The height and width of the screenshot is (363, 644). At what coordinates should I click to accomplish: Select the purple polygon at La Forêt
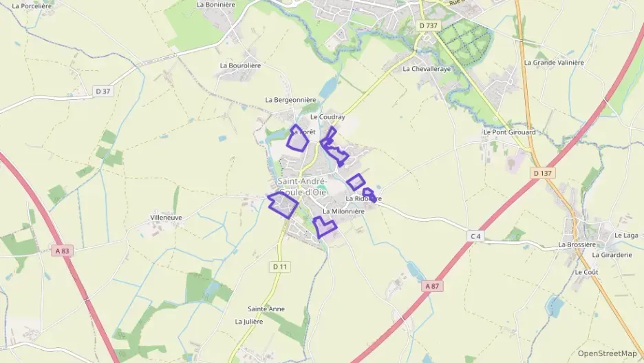tap(297, 138)
